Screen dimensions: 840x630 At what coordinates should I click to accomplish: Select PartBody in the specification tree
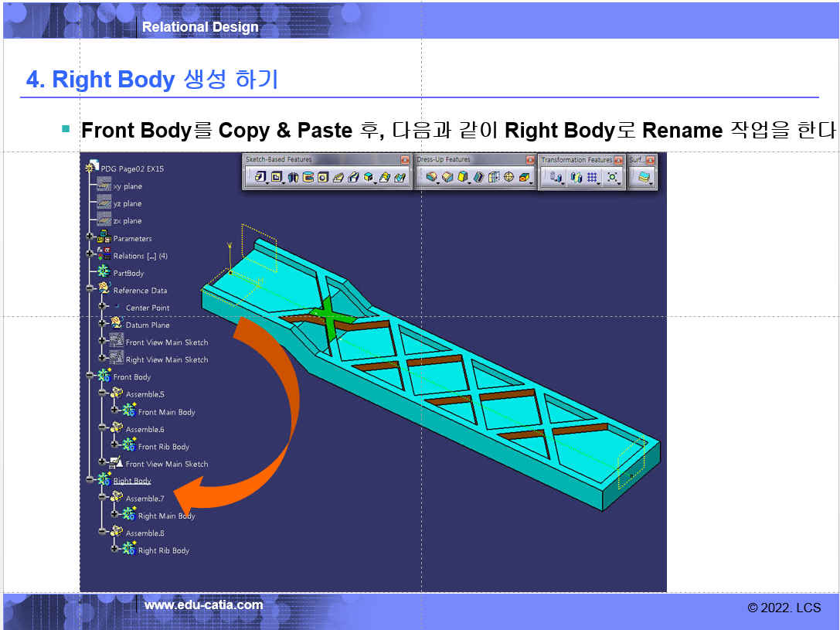128,273
